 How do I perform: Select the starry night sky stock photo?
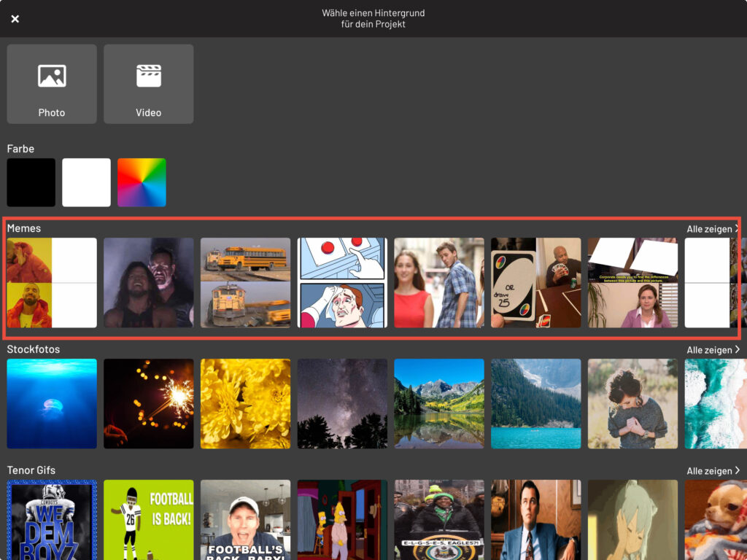coord(342,404)
